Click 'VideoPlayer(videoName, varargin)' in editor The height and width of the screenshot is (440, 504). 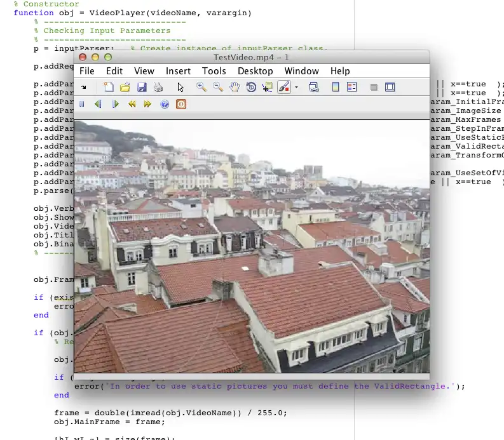[170, 13]
